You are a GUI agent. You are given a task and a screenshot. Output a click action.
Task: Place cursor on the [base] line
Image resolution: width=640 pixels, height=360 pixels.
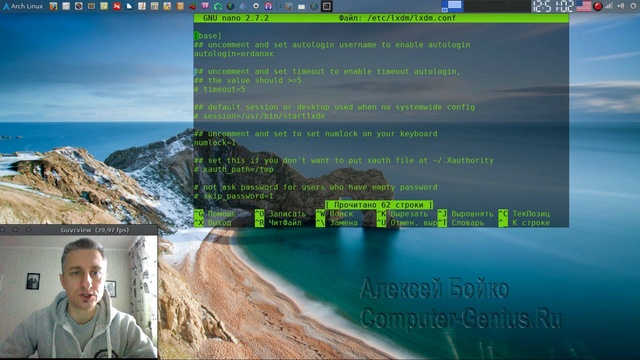point(208,36)
